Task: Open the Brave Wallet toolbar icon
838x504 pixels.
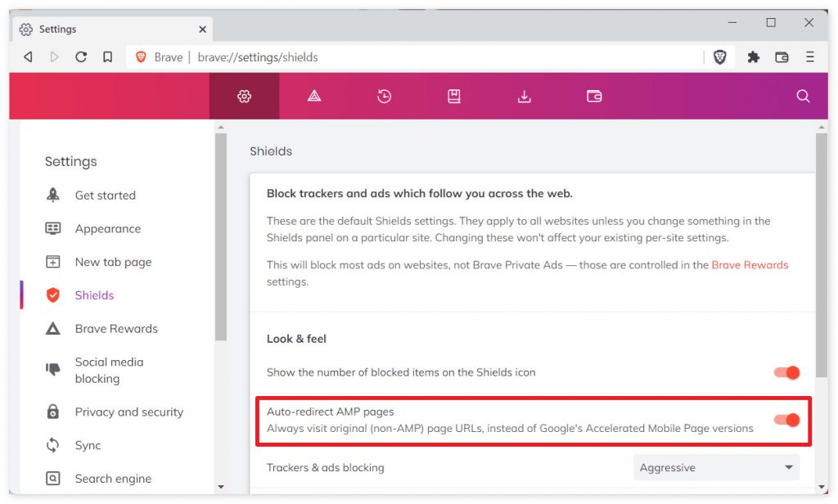Action: (782, 57)
